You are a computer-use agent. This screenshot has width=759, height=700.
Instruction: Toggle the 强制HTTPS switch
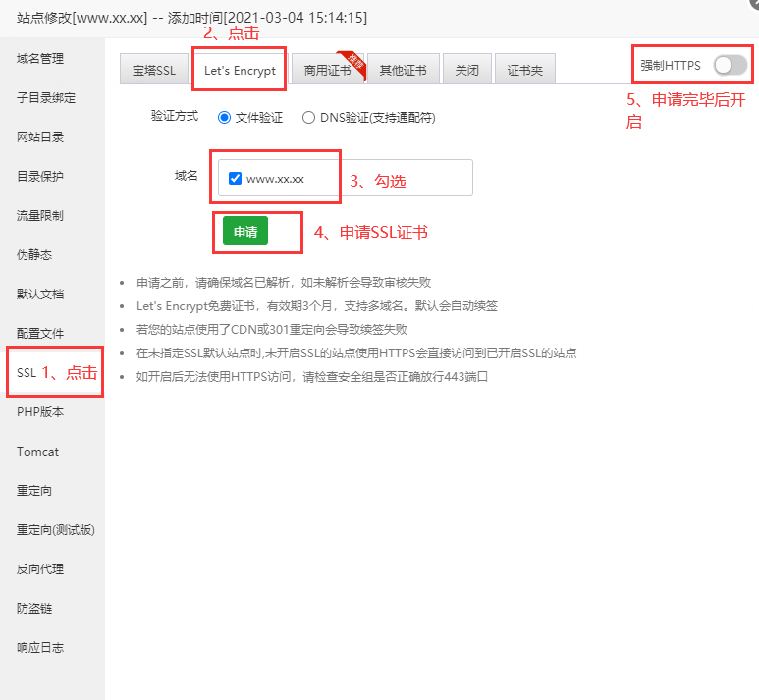click(x=730, y=65)
